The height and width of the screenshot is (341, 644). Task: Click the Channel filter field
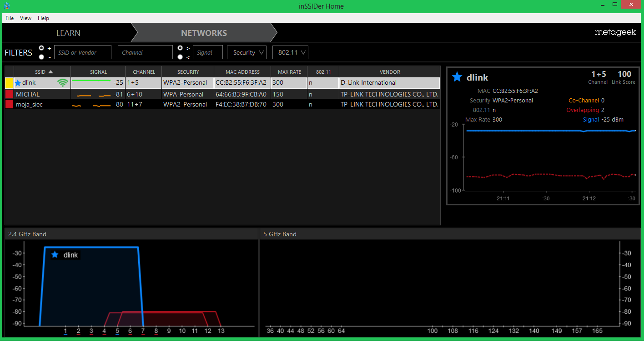coord(145,52)
